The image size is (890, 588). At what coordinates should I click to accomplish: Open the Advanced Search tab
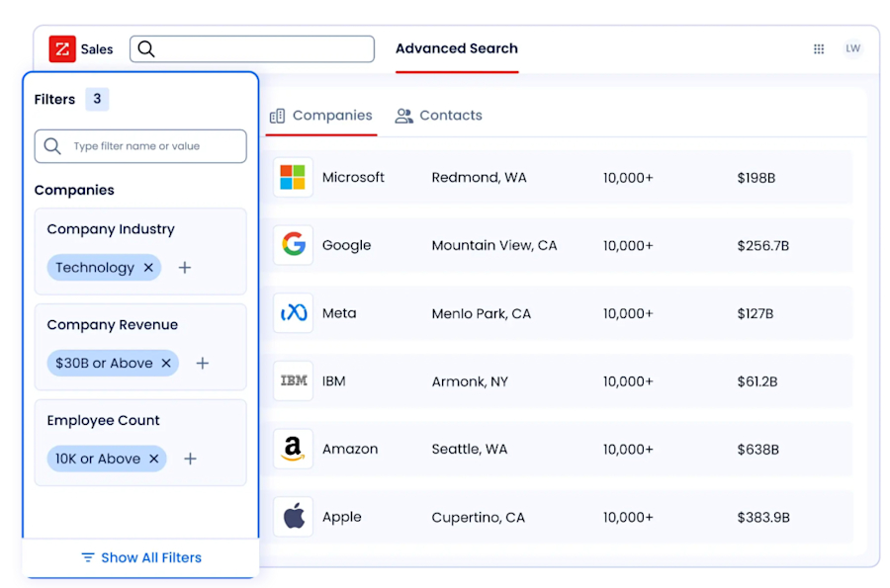click(x=457, y=48)
